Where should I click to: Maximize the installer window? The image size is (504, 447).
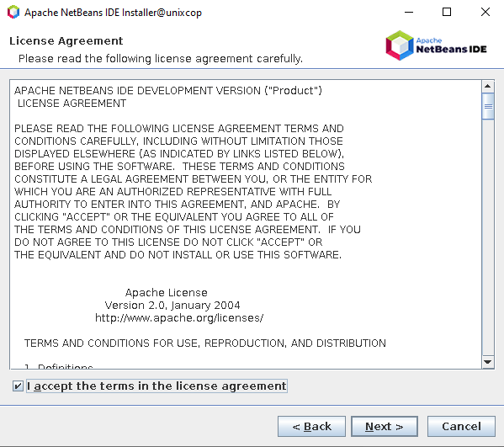pos(447,13)
